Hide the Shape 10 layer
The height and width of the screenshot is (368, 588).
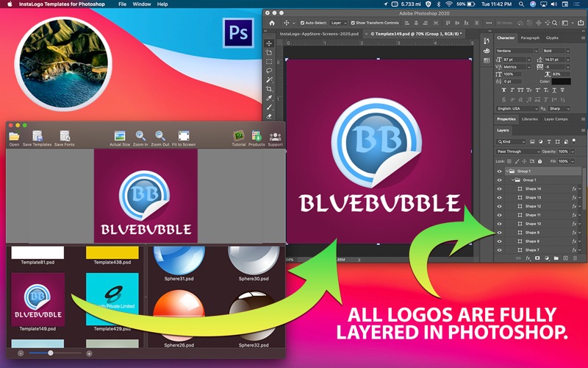tap(499, 224)
